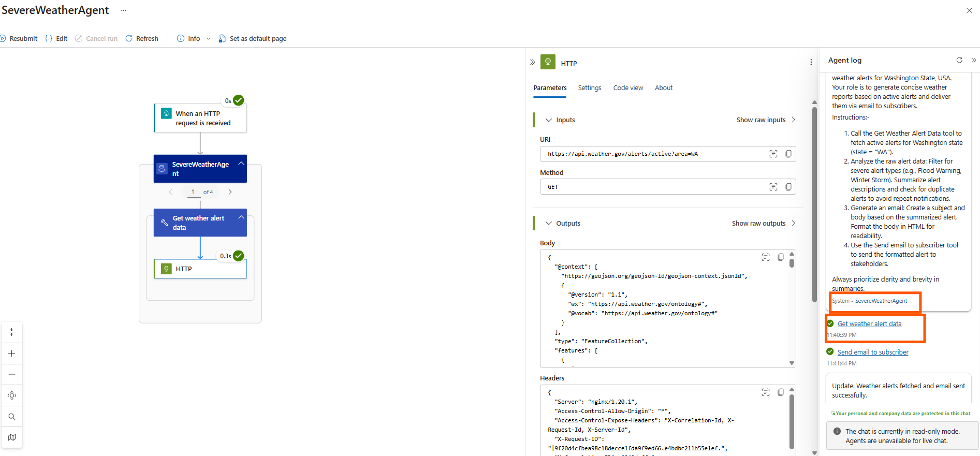The width and height of the screenshot is (980, 456).
Task: Click zoom out on canvas
Action: pos(12,374)
